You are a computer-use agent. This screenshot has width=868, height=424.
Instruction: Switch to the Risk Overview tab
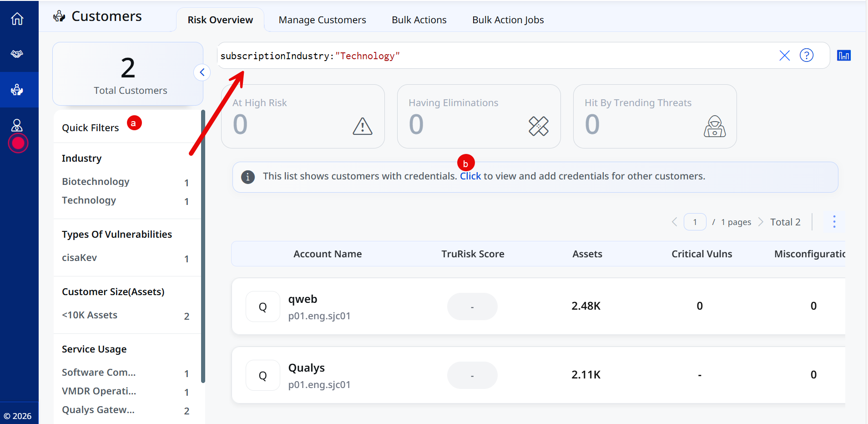[220, 20]
